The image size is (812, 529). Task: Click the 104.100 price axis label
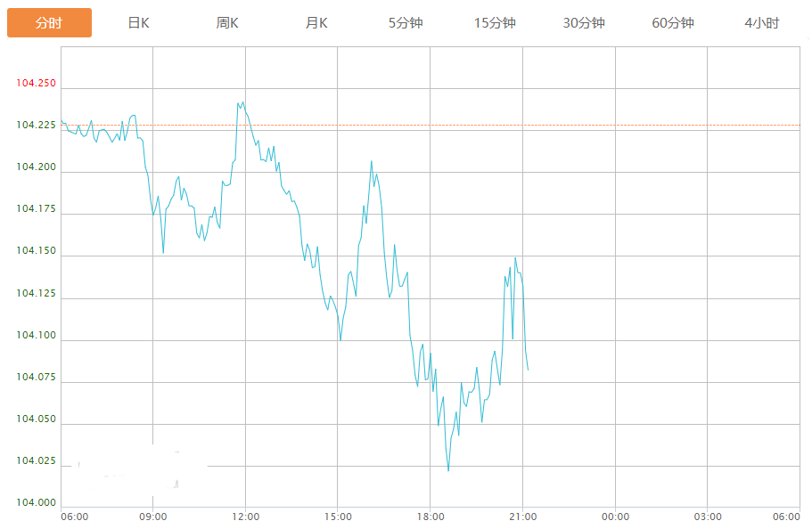coord(36,336)
